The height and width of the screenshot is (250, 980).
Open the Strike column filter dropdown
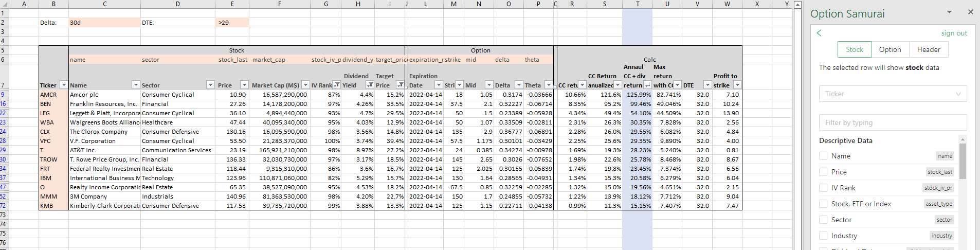coord(459,85)
